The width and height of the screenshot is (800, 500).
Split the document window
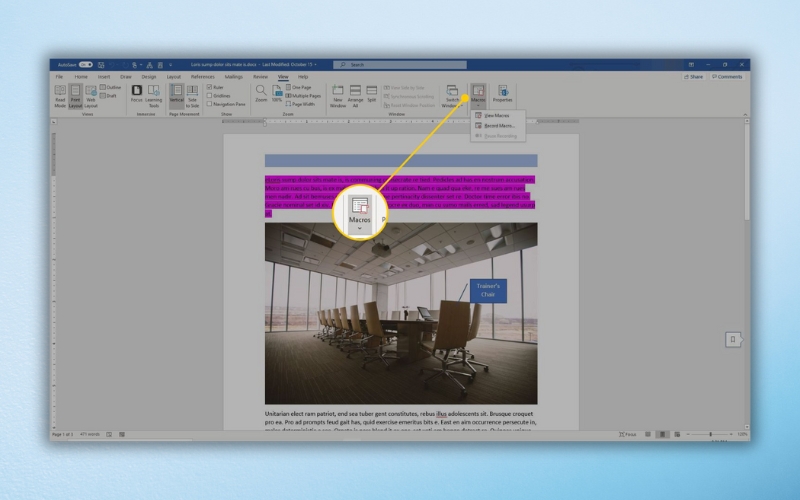click(x=372, y=94)
